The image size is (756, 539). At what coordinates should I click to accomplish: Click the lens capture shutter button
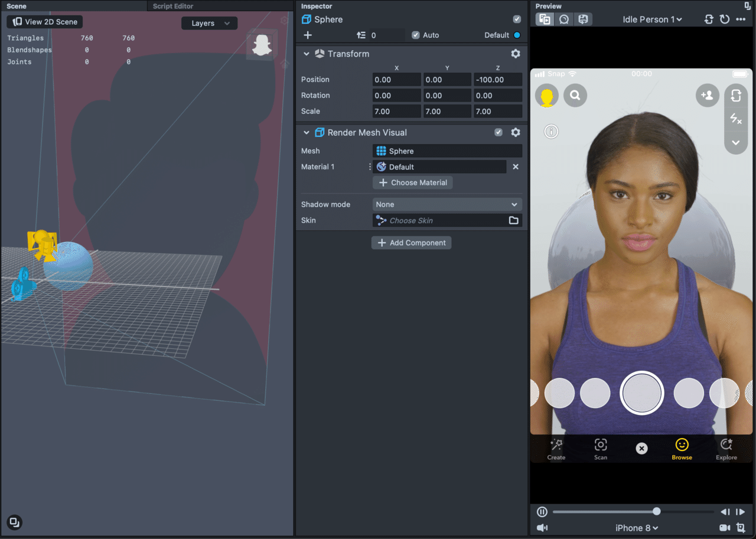pos(642,393)
